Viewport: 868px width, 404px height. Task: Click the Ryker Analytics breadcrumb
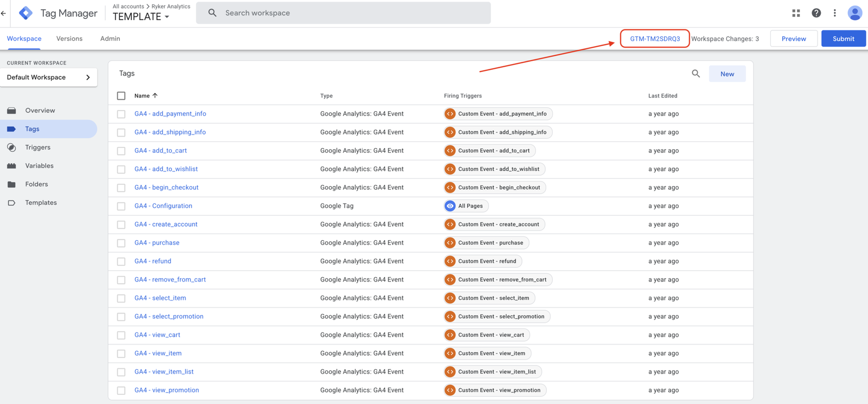pos(171,7)
